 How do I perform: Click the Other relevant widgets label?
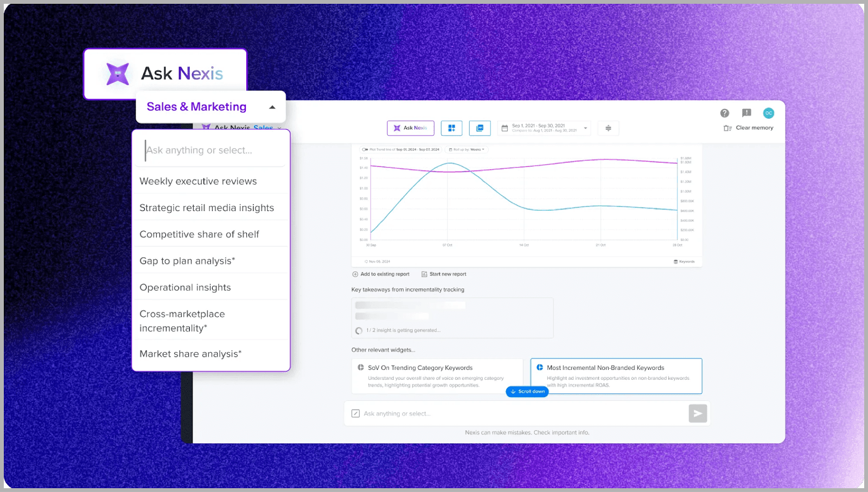point(383,350)
